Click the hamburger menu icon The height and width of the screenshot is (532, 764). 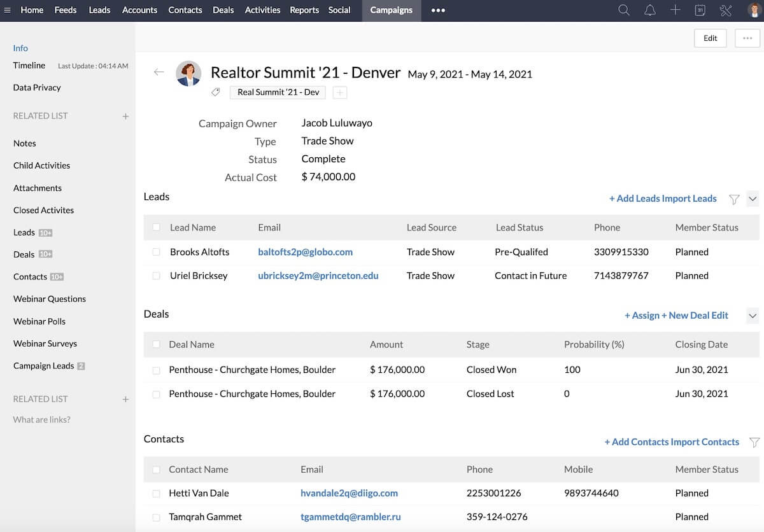click(x=8, y=10)
